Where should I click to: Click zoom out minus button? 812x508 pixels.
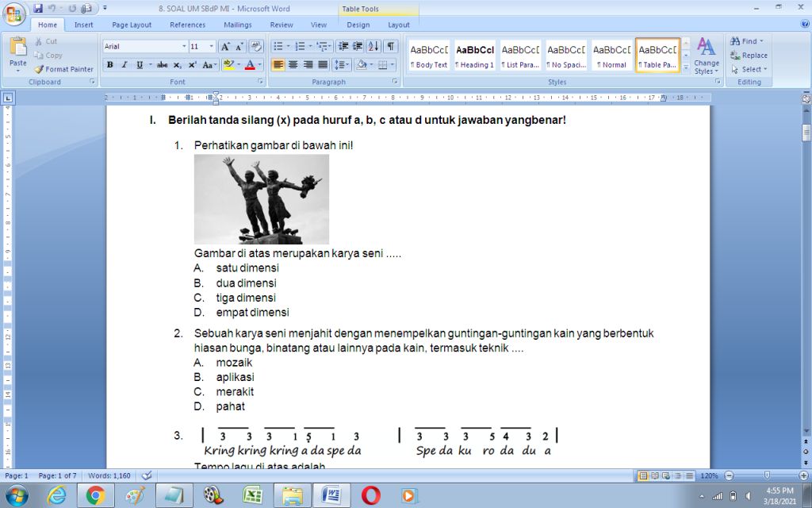point(730,475)
